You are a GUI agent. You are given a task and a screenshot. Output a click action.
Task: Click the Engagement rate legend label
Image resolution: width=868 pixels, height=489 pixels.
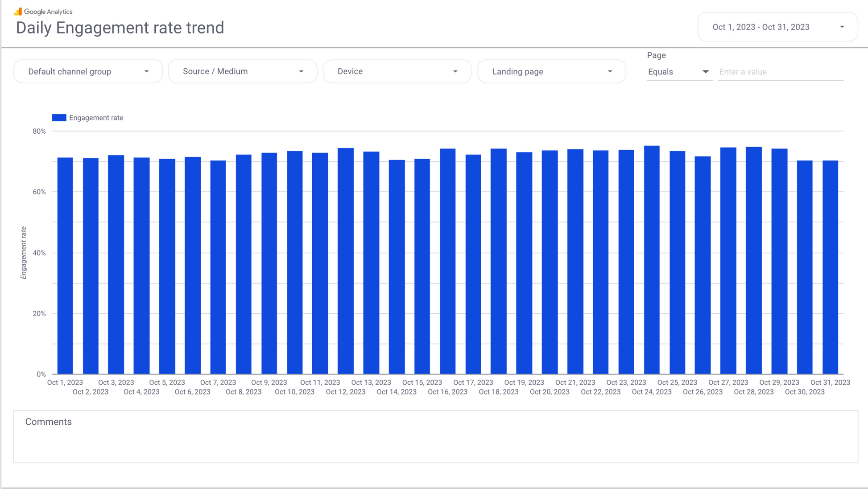(x=96, y=118)
